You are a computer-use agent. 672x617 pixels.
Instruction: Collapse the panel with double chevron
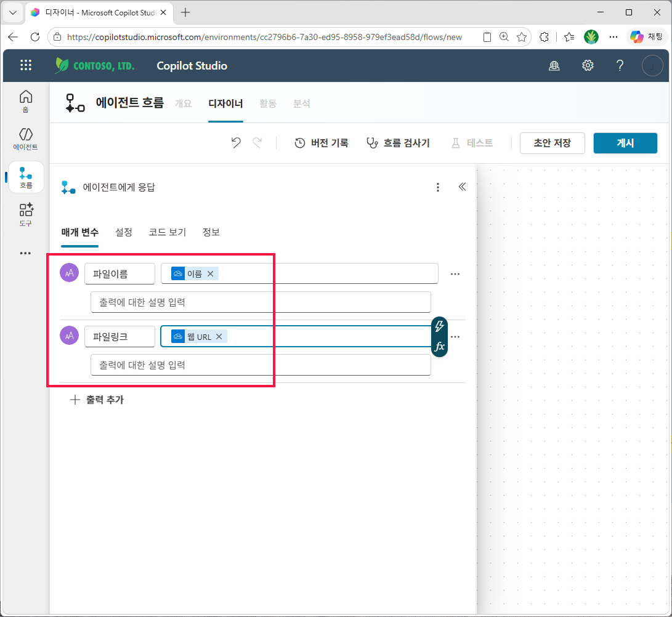[x=462, y=187]
